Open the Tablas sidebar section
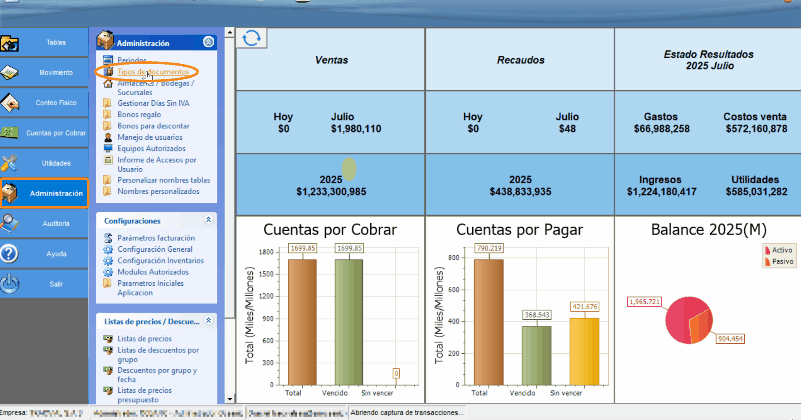The image size is (801, 420). pyautogui.click(x=44, y=43)
